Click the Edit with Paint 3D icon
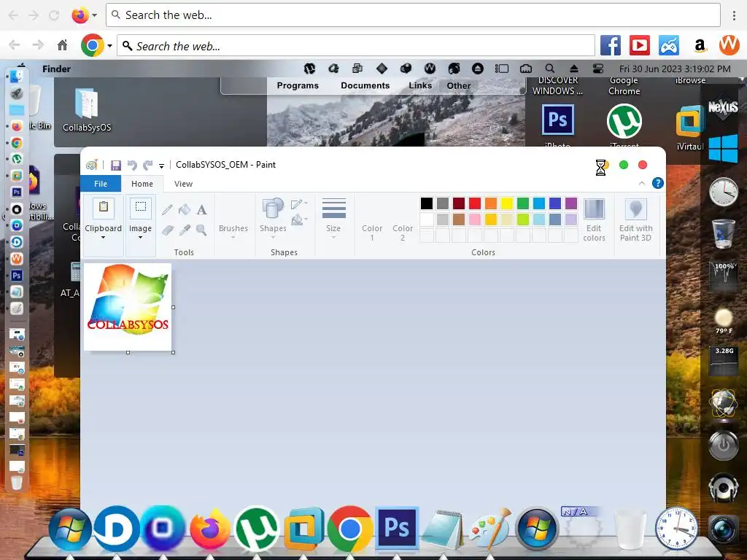Image resolution: width=747 pixels, height=560 pixels. click(635, 209)
